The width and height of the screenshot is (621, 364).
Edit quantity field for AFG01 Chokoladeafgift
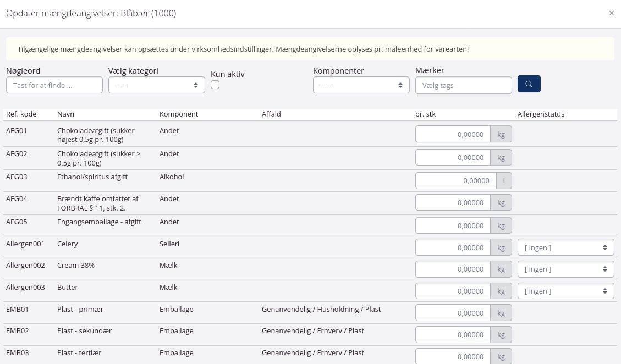point(453,134)
